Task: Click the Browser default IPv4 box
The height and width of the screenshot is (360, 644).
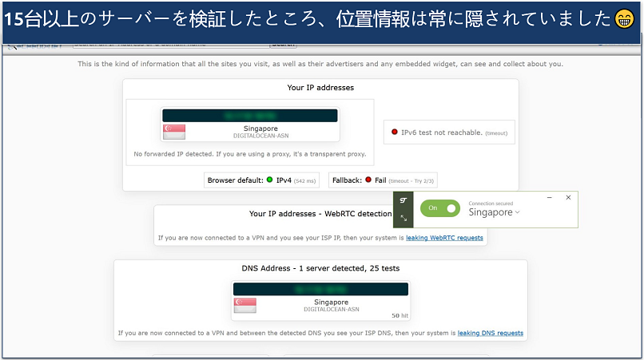Action: tap(261, 180)
